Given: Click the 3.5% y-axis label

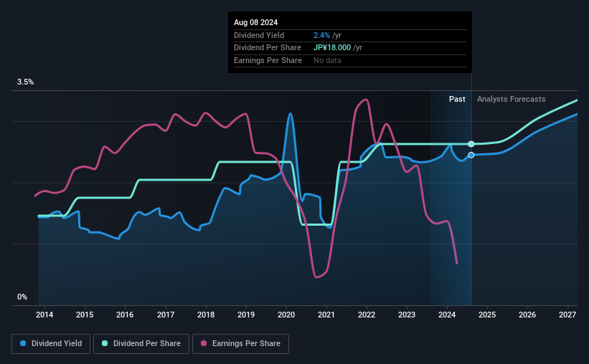Looking at the screenshot, I should pos(25,82).
